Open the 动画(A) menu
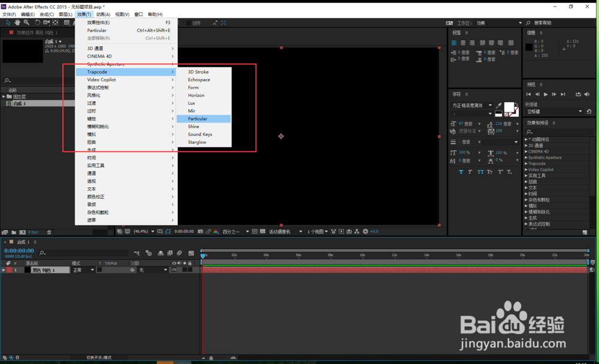Image resolution: width=599 pixels, height=364 pixels. coord(103,14)
